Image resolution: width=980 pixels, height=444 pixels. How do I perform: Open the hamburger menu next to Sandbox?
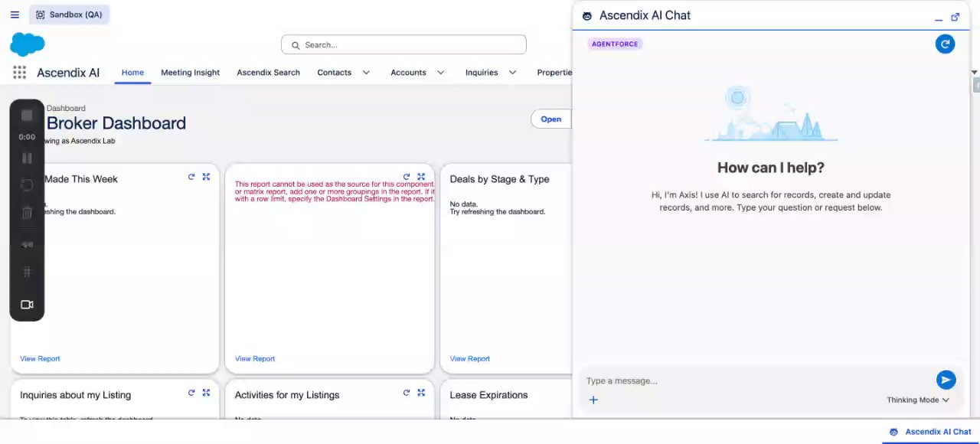pos(15,15)
